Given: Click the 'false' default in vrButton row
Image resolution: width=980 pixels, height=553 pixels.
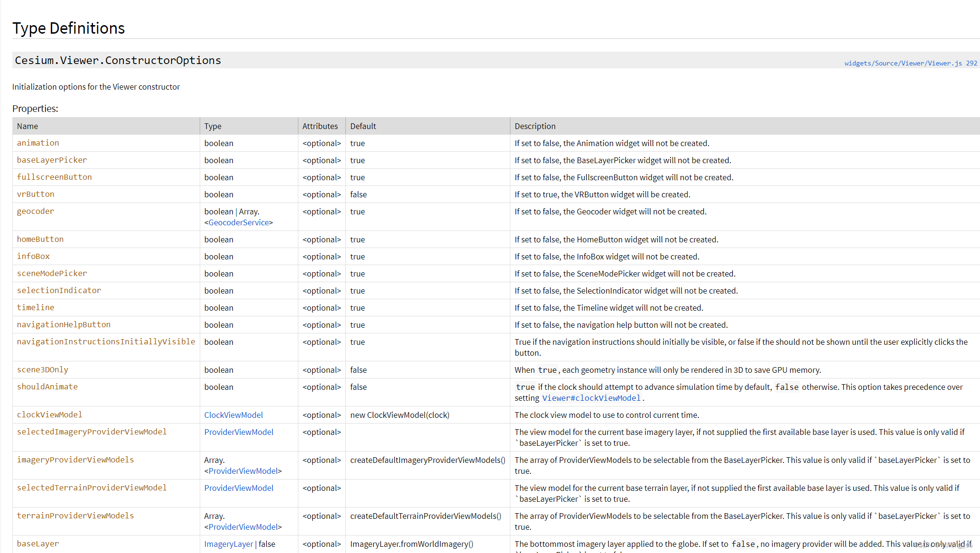Looking at the screenshot, I should pos(359,194).
